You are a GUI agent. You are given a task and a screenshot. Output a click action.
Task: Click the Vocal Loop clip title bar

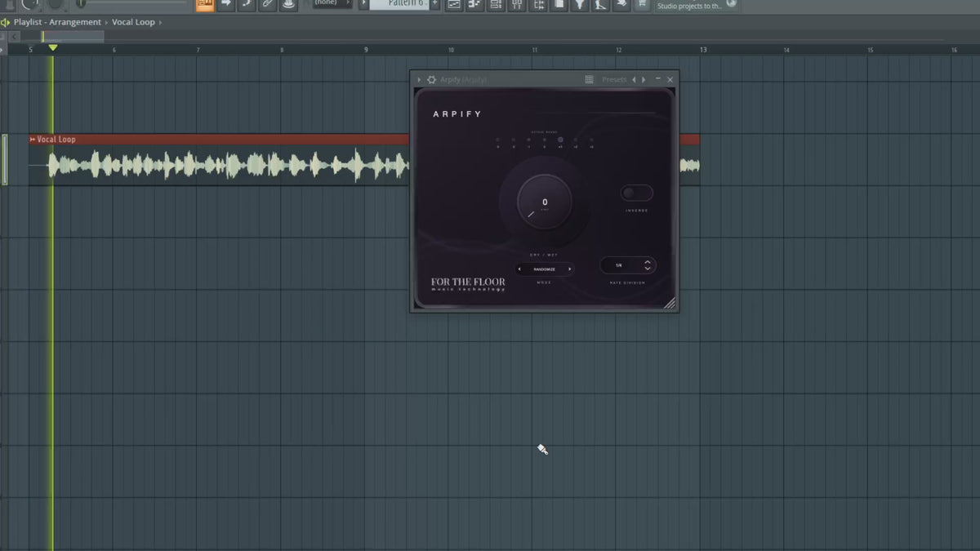(x=219, y=140)
